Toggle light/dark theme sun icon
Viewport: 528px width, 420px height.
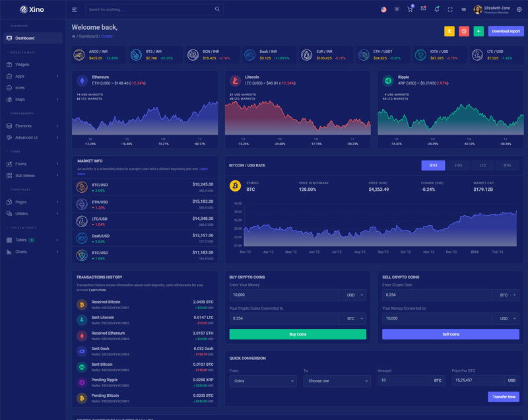pyautogui.click(x=397, y=9)
